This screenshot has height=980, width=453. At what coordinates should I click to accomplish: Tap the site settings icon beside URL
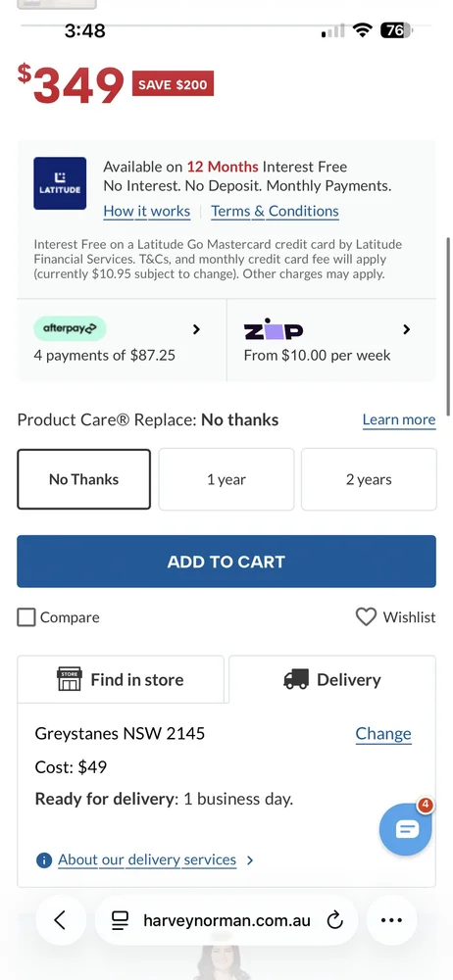(120, 920)
